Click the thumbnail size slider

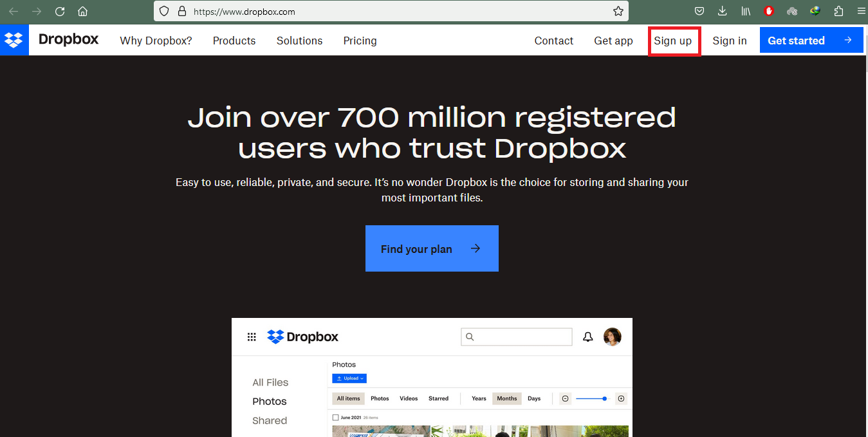(591, 398)
